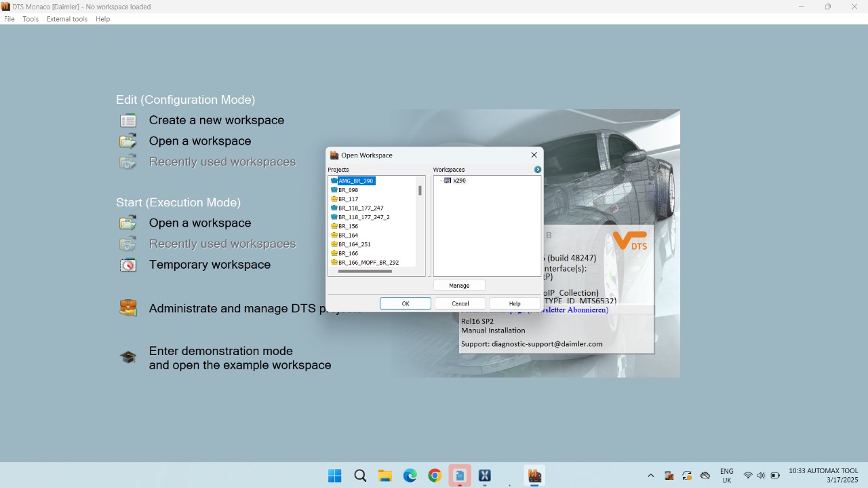The image size is (868, 488).
Task: Close the Open Workspace dialog
Action: [x=534, y=155]
